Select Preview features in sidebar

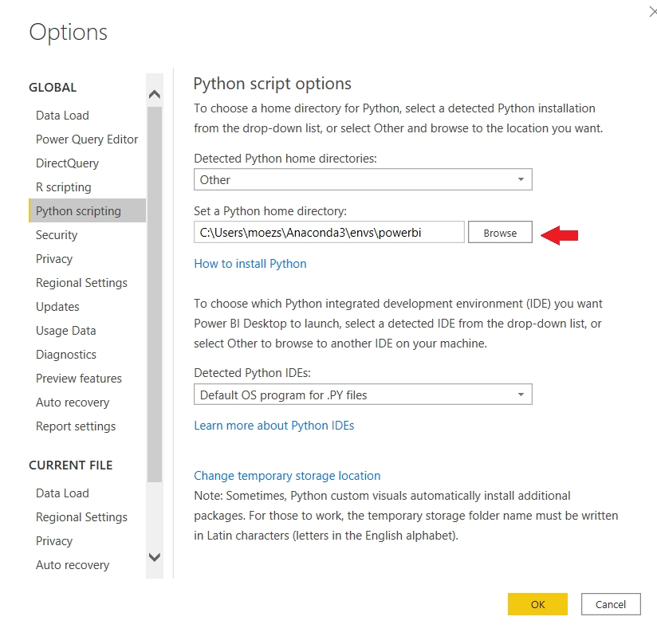coord(79,379)
